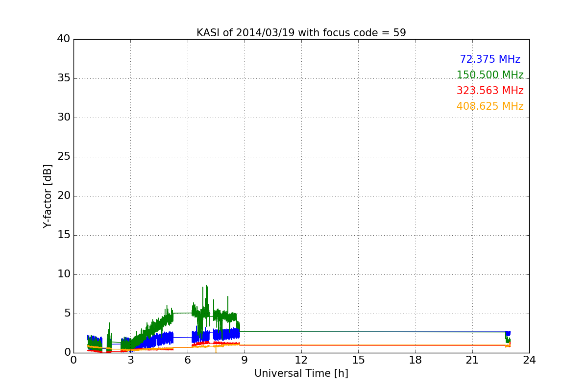Click x-axis tick label 6
The image size is (588, 392).
(x=188, y=360)
